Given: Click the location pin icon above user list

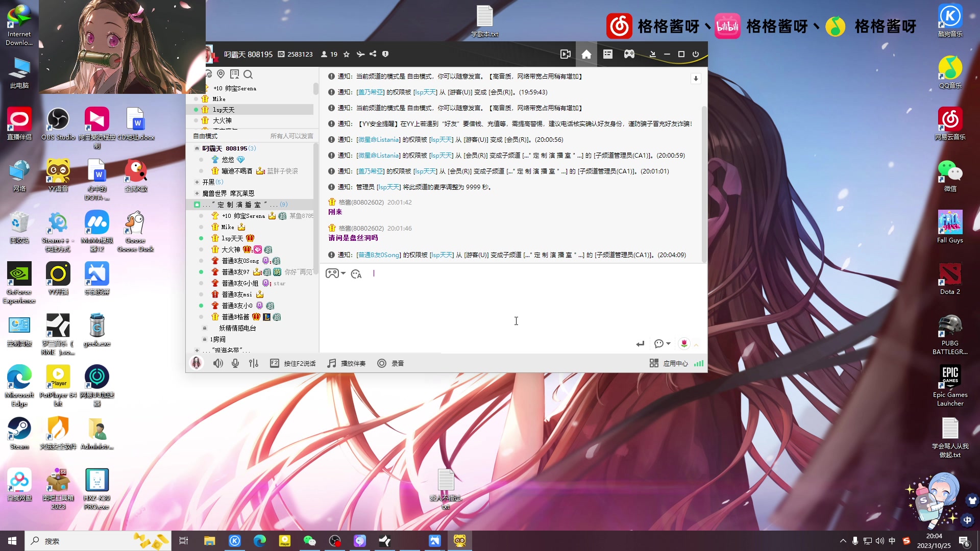Looking at the screenshot, I should tap(220, 74).
